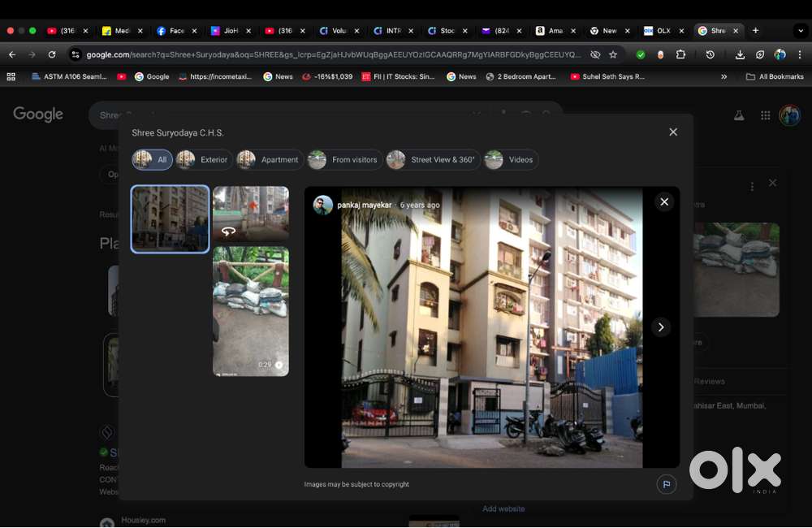This screenshot has width=812, height=528.
Task: Open pankaj mayekar's contributor profile
Action: [364, 206]
